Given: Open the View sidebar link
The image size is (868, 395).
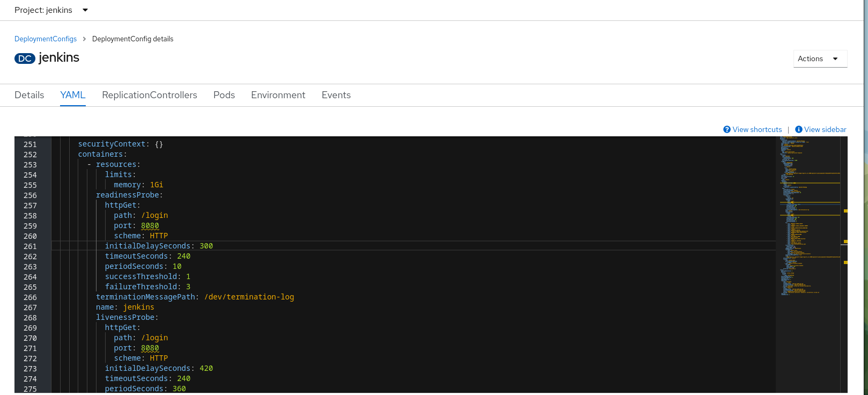Looking at the screenshot, I should 825,129.
